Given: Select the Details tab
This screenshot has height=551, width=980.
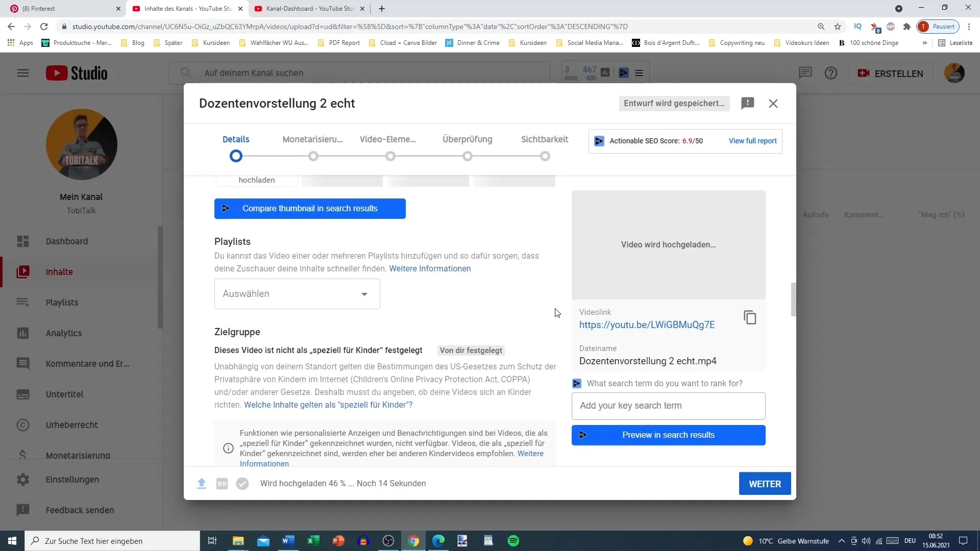Looking at the screenshot, I should pyautogui.click(x=236, y=139).
